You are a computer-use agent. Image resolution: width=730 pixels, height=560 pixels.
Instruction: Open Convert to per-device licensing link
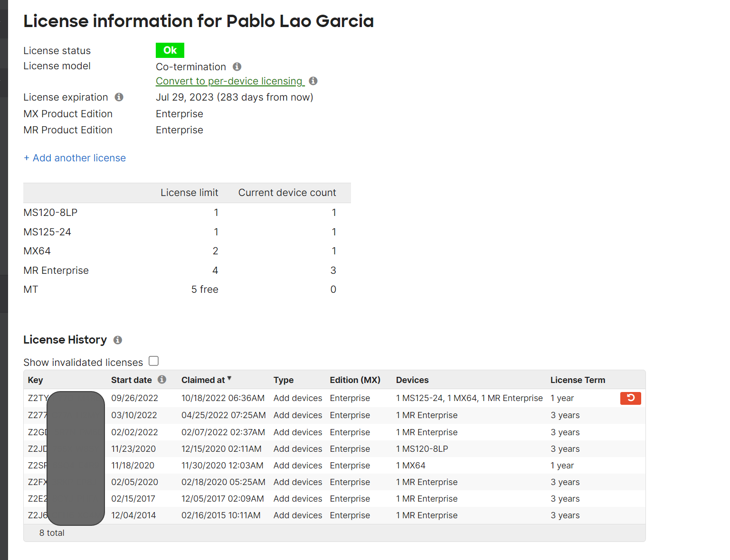[230, 81]
